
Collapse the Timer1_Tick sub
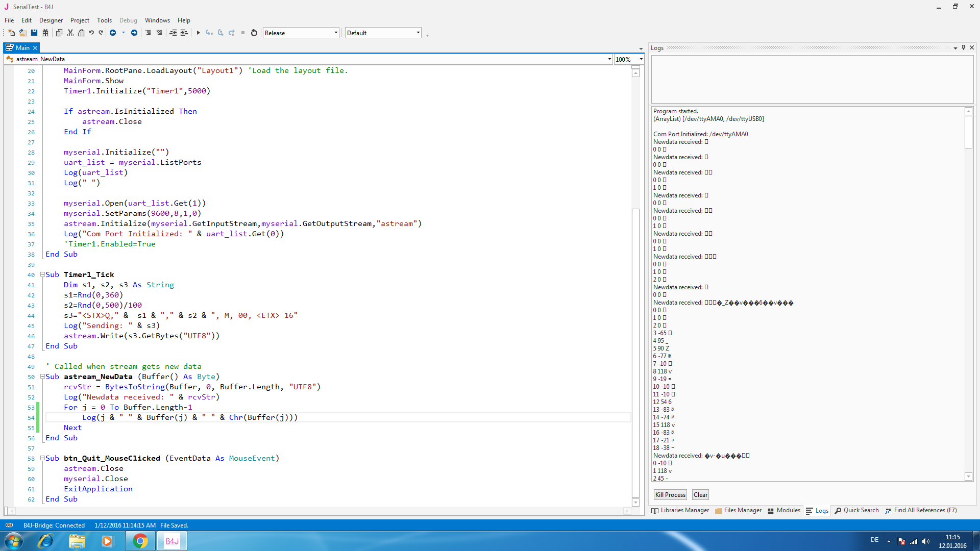pos(43,274)
